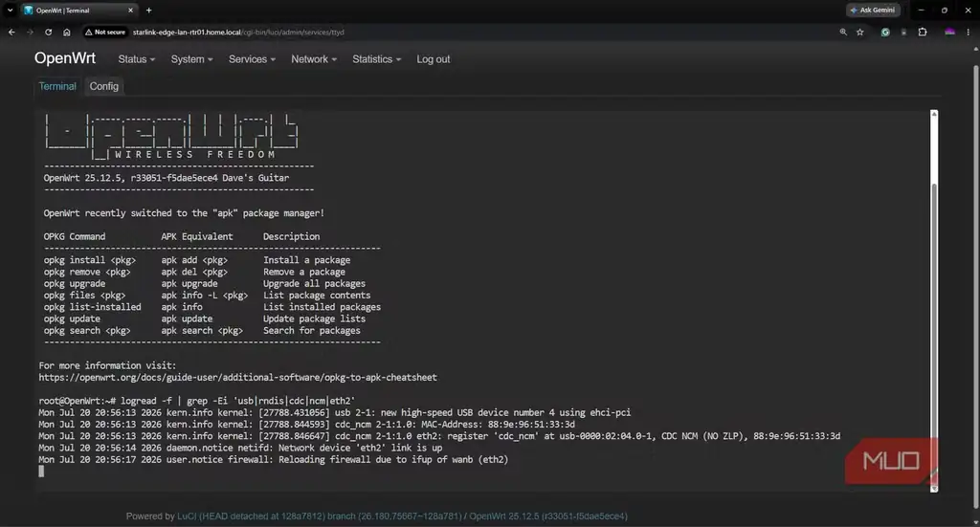
Task: Open the tab search chevron
Action: pos(10,10)
